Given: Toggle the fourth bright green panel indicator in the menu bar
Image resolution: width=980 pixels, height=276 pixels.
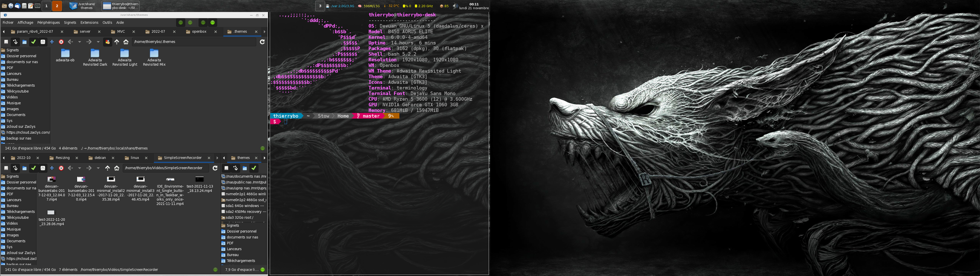Looking at the screenshot, I should 213,22.
